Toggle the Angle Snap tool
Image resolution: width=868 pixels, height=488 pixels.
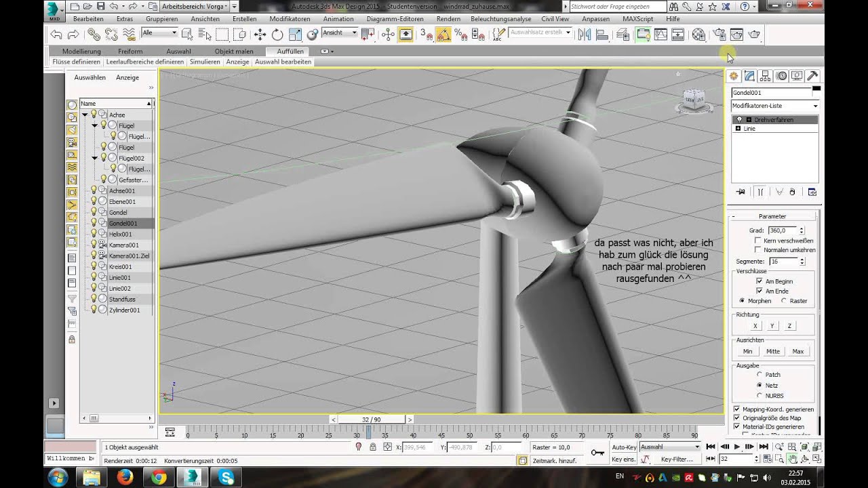pyautogui.click(x=443, y=35)
